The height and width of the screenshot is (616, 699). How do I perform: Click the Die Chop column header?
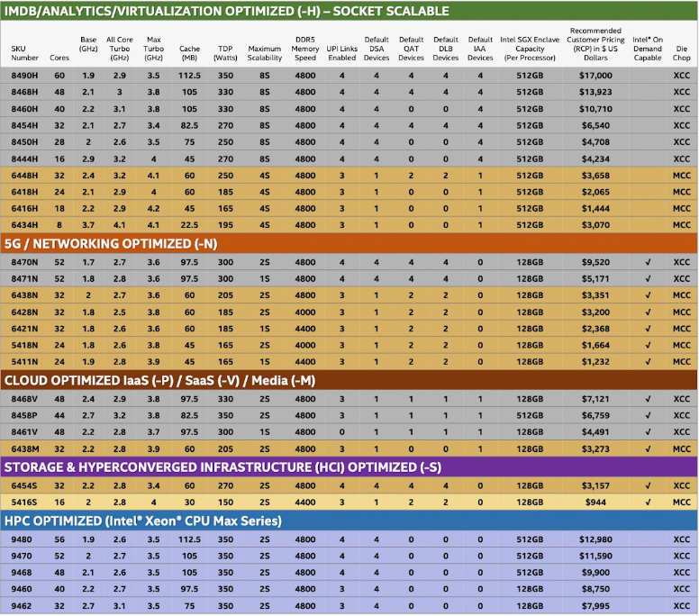pyautogui.click(x=682, y=53)
